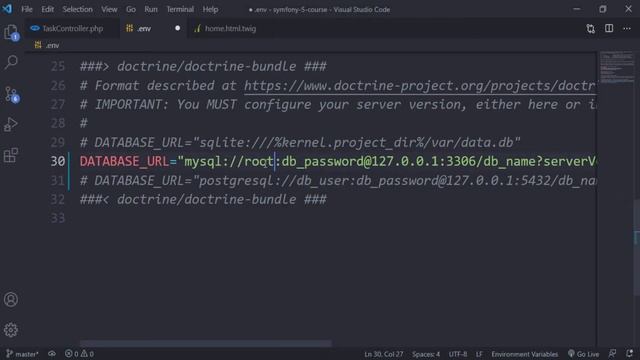The height and width of the screenshot is (360, 640).
Task: Open More Actions ellipsis menu
Action: click(x=627, y=29)
